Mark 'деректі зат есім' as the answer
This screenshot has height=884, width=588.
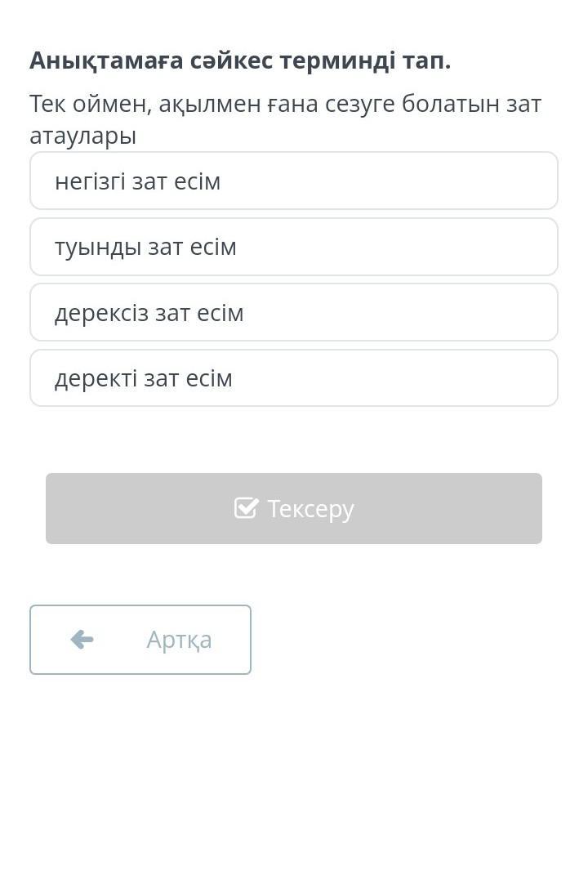click(294, 377)
